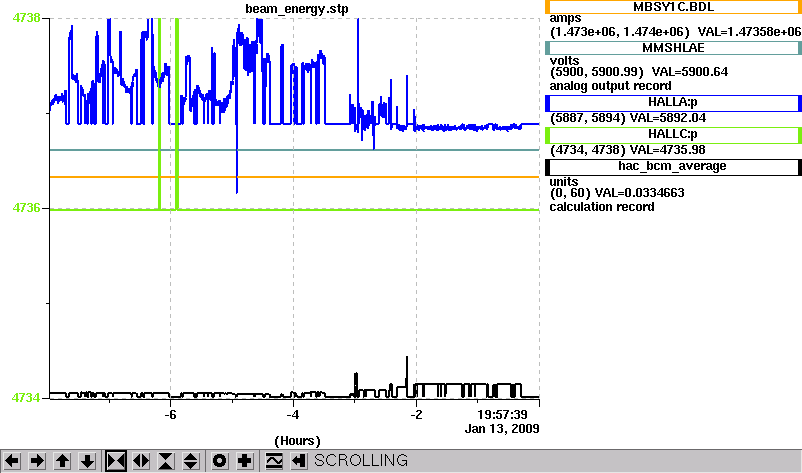
Task: Click the 4736 y-axis middle label
Action: pyautogui.click(x=26, y=208)
